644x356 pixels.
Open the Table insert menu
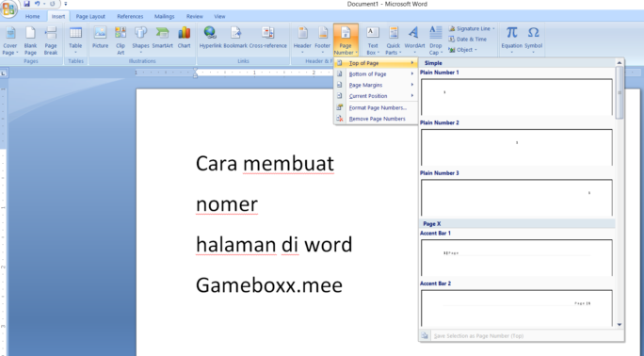pos(75,40)
